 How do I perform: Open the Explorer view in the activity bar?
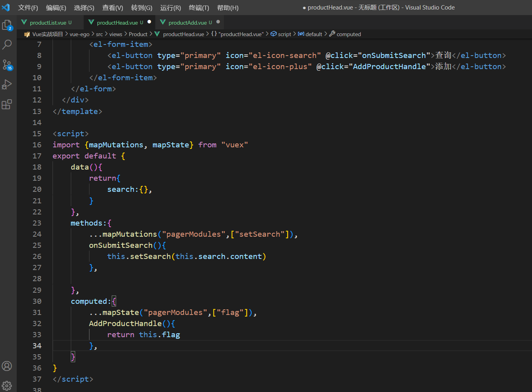pyautogui.click(x=7, y=25)
